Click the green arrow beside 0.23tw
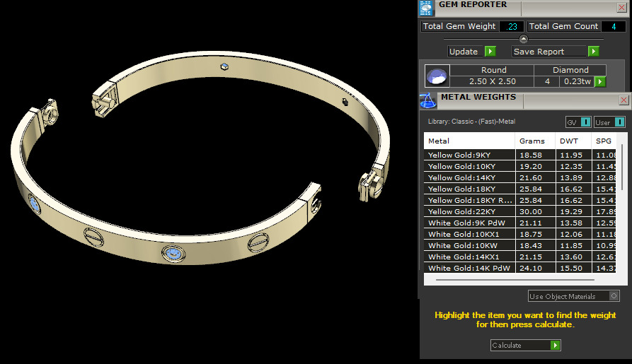This screenshot has width=632, height=364. (x=600, y=82)
